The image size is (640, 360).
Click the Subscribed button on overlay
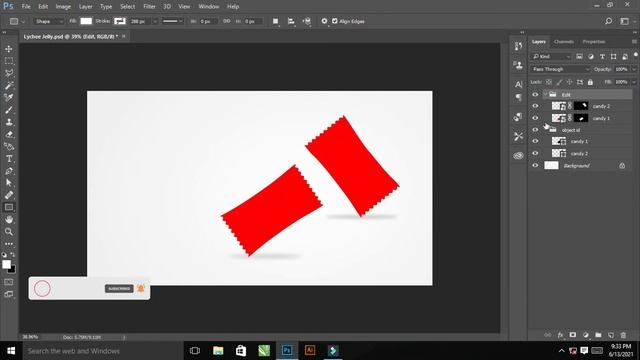tap(119, 289)
